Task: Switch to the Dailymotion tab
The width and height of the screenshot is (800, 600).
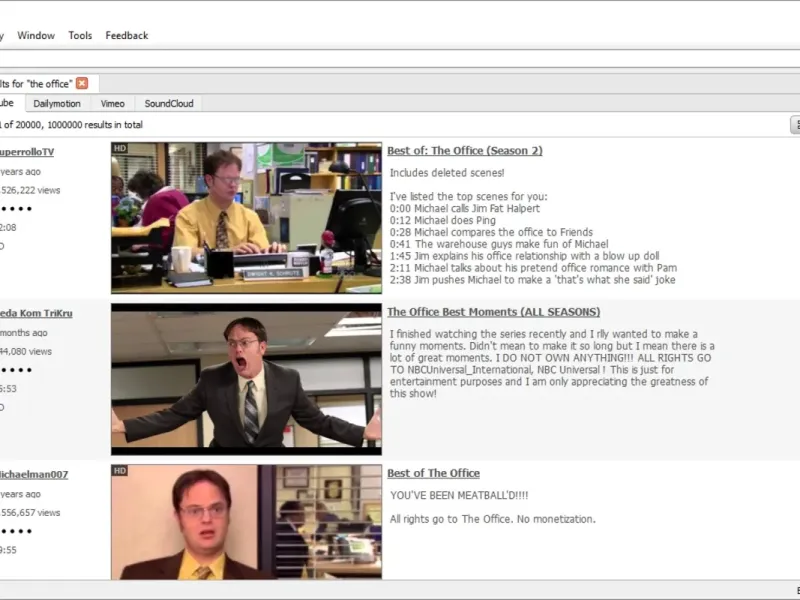Action: click(57, 104)
